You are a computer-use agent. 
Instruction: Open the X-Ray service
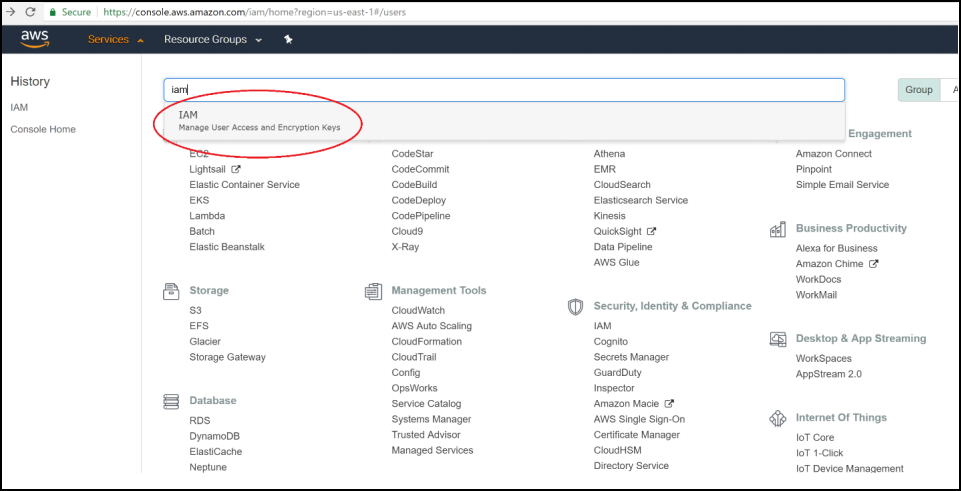[405, 246]
